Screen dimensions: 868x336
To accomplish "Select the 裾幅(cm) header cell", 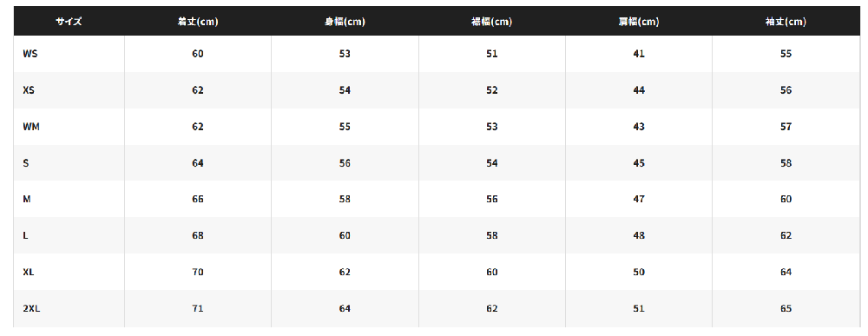I will 491,22.
